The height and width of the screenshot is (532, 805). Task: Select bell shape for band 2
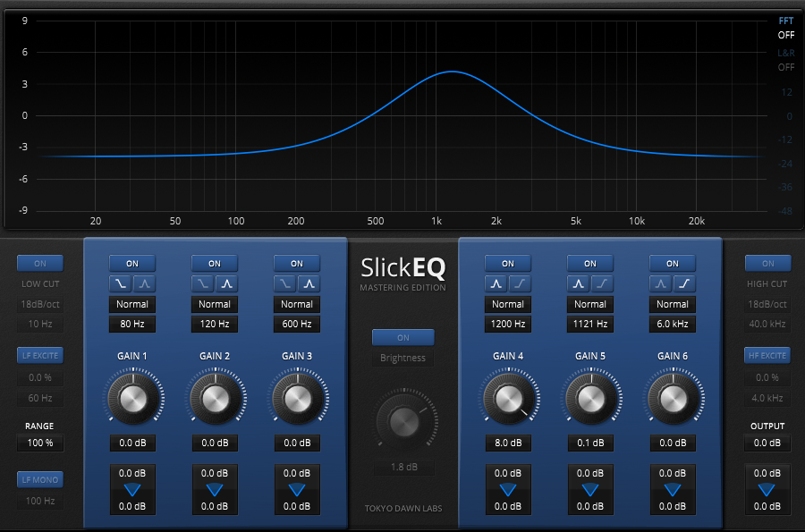[x=226, y=283]
